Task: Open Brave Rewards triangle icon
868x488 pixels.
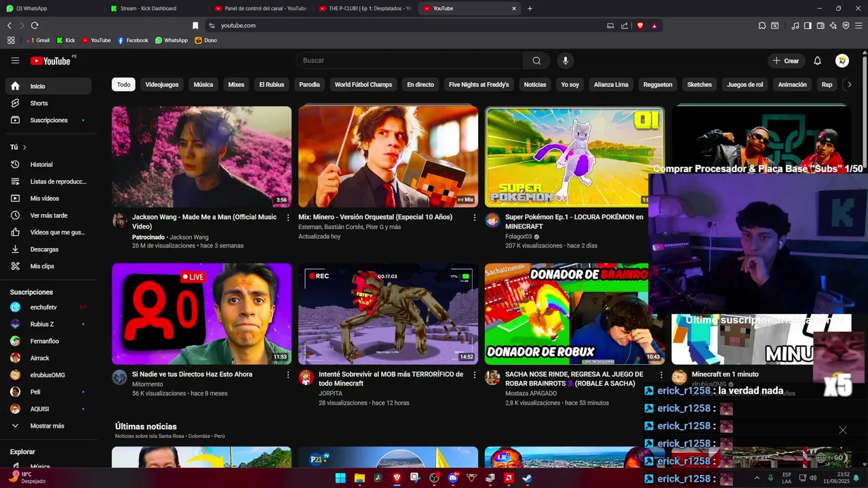Action: (654, 26)
